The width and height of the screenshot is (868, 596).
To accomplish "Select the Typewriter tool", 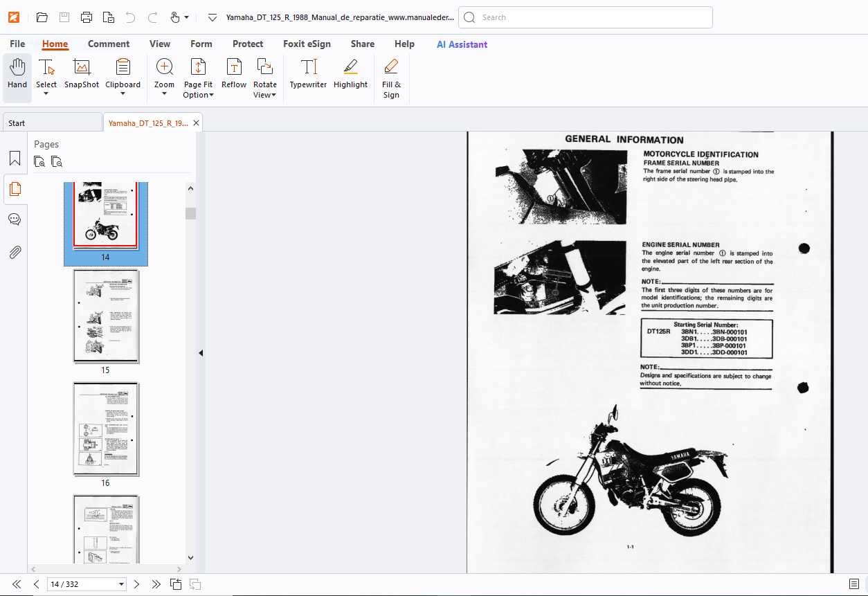I will 308,74.
